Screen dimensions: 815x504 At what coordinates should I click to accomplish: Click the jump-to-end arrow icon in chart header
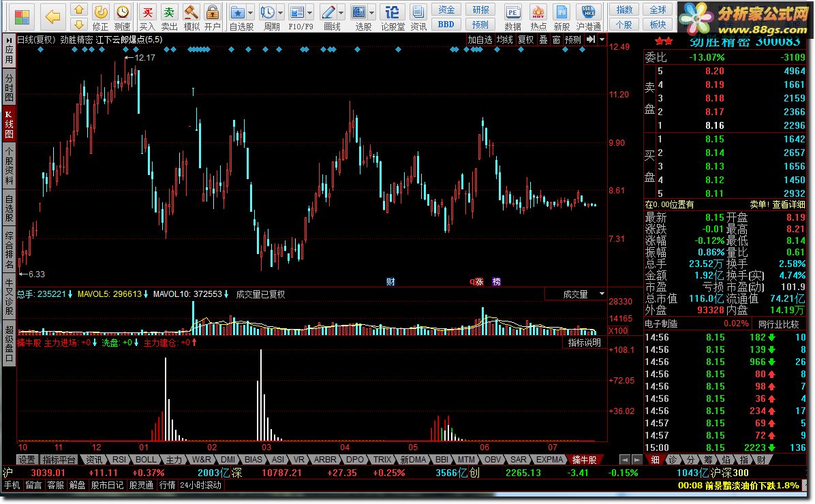[x=590, y=40]
